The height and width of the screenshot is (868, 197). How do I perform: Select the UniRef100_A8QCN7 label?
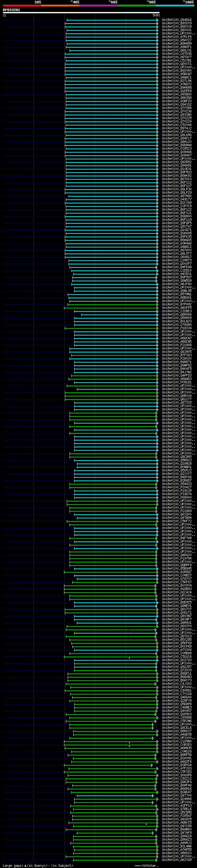pyautogui.click(x=177, y=338)
